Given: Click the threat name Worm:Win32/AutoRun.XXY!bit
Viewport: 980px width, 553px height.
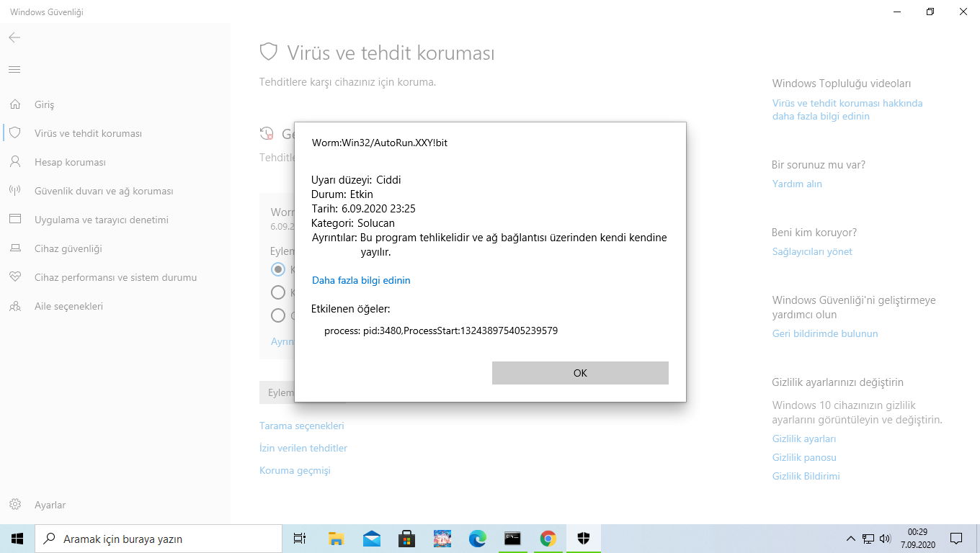Looking at the screenshot, I should [x=380, y=143].
